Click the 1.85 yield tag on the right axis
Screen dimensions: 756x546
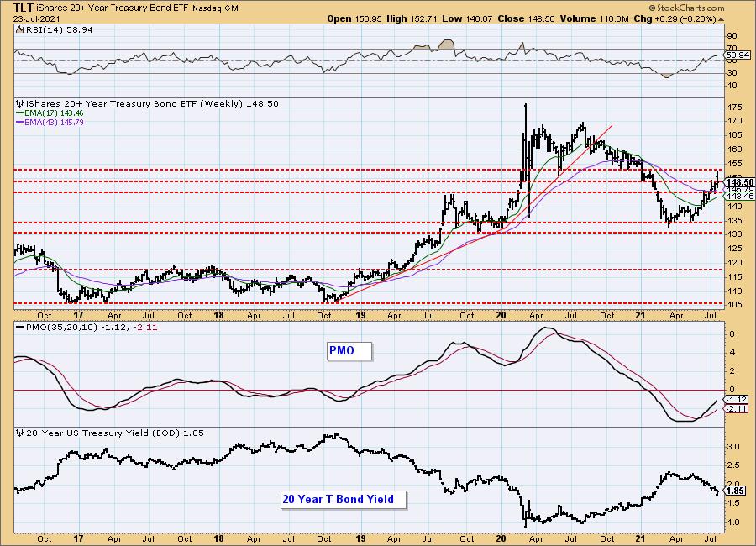(x=736, y=491)
